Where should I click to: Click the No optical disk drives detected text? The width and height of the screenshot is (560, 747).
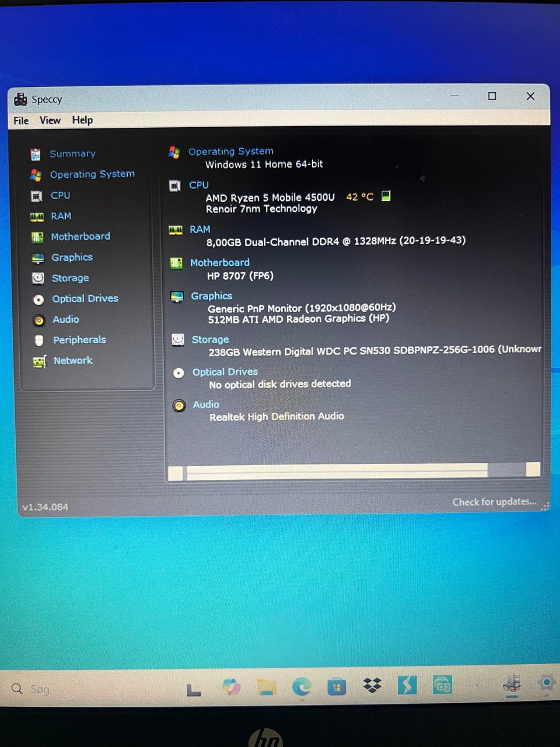pyautogui.click(x=280, y=384)
